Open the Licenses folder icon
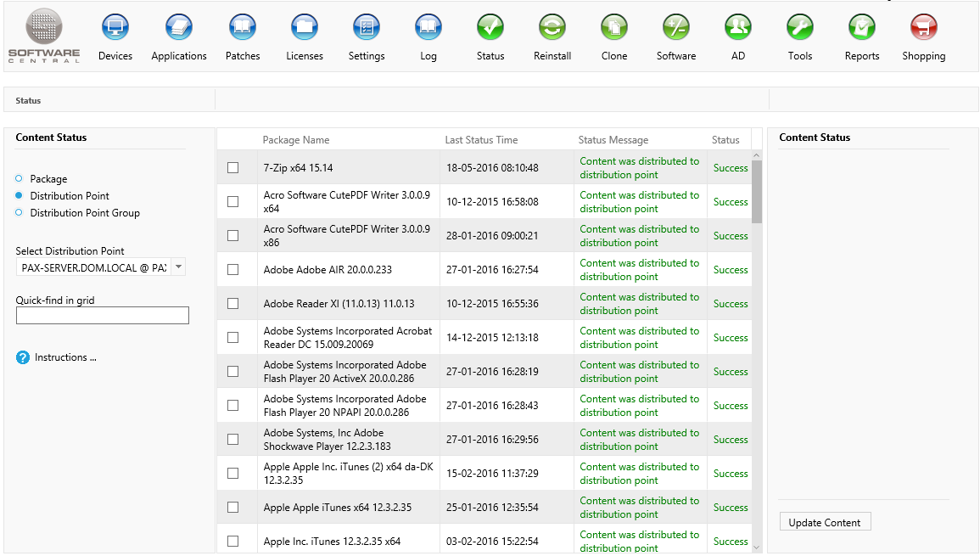Screen dimensions: 980x556 pyautogui.click(x=305, y=27)
